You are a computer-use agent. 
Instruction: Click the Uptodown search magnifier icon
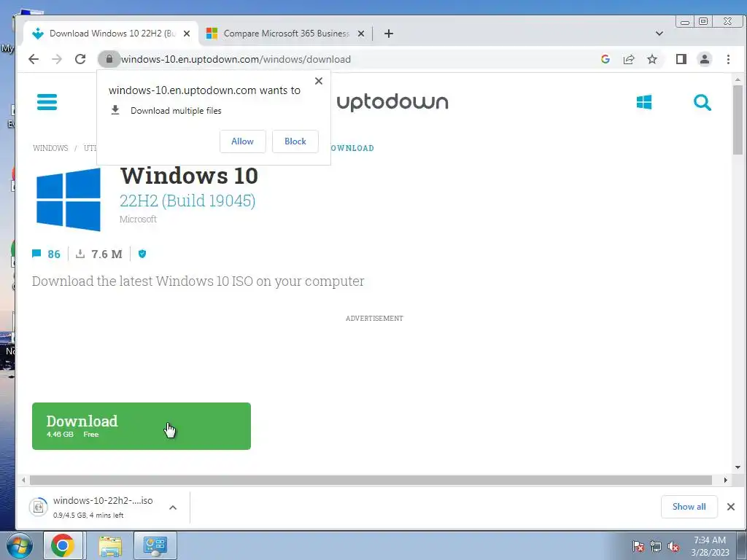coord(702,102)
